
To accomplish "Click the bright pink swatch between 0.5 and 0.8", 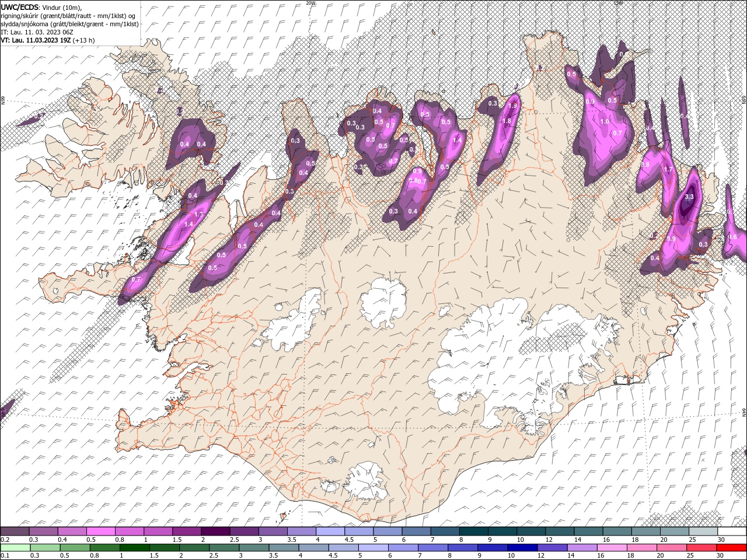I will point(100,531).
